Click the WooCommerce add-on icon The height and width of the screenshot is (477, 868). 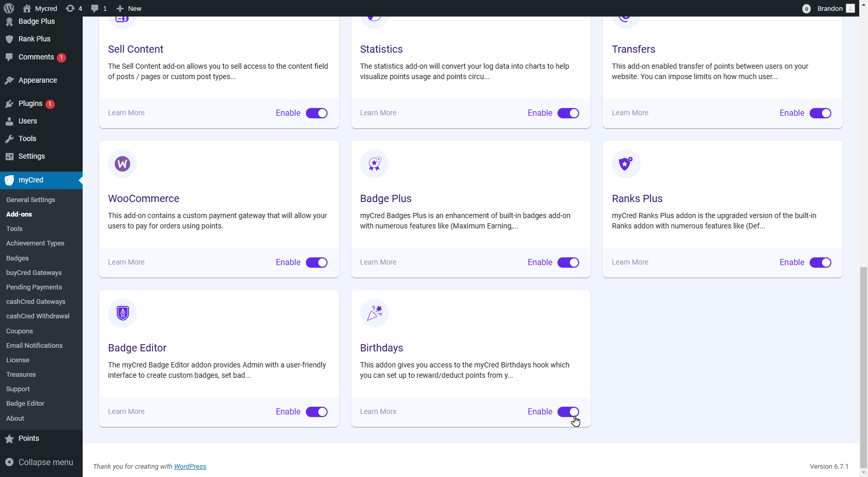coord(122,164)
